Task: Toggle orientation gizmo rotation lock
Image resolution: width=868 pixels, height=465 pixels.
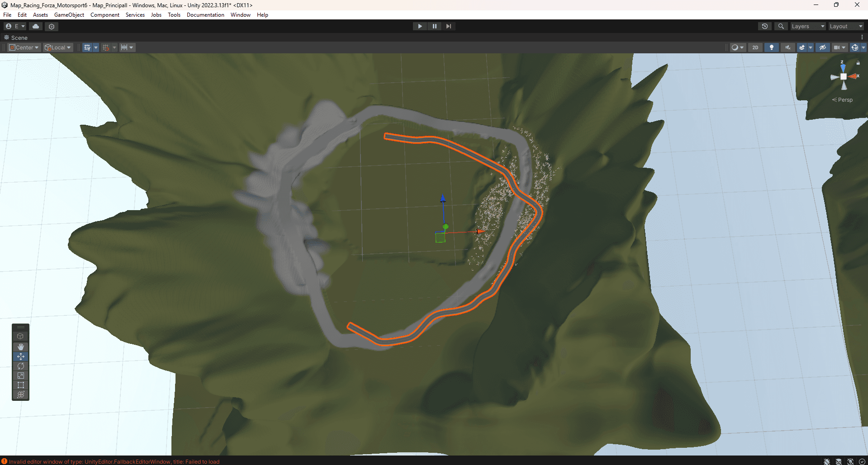Action: (x=858, y=63)
